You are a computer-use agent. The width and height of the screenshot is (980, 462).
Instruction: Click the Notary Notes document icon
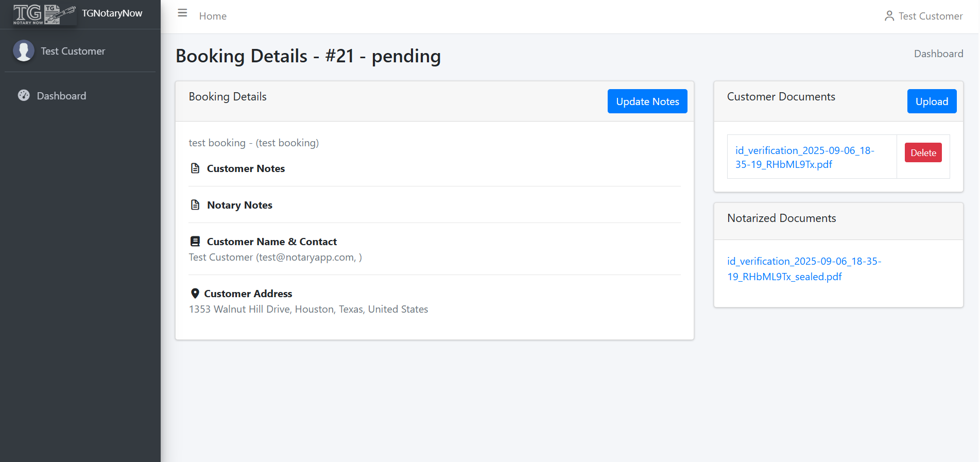click(195, 205)
